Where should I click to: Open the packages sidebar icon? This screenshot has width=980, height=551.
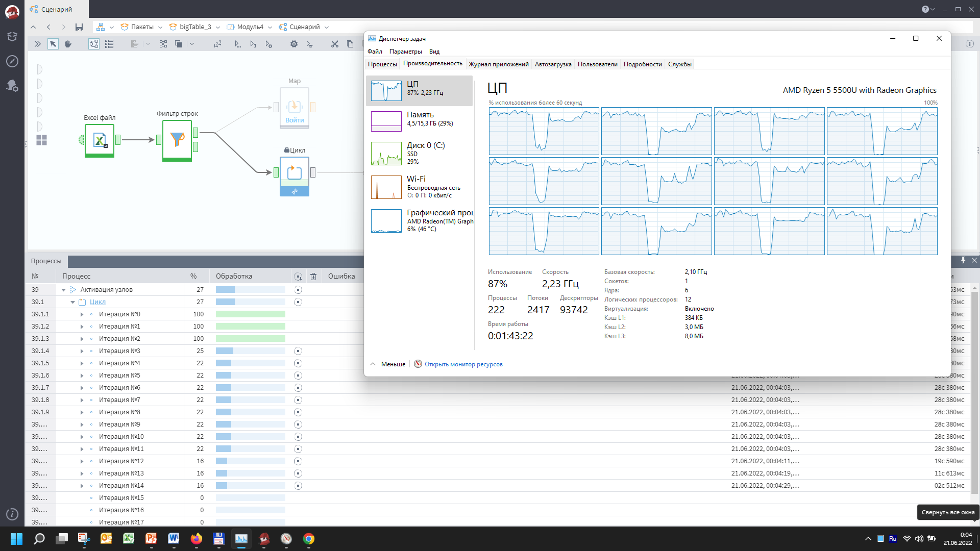coord(12,37)
